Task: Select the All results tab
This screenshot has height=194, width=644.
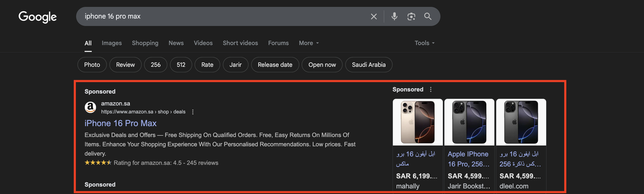Action: [x=88, y=43]
